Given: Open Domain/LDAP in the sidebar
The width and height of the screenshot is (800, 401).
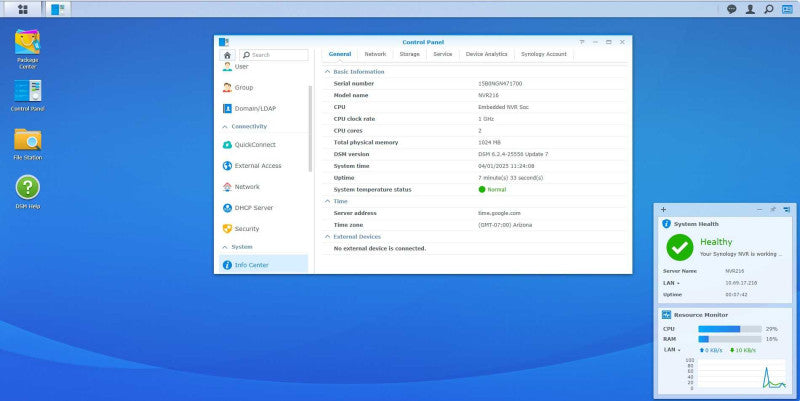Looking at the screenshot, I should (264, 109).
